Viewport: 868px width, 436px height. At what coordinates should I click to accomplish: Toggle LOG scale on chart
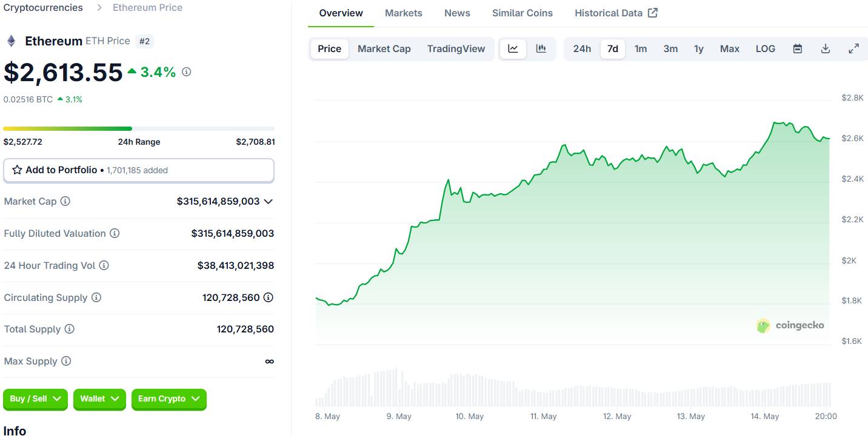[766, 48]
